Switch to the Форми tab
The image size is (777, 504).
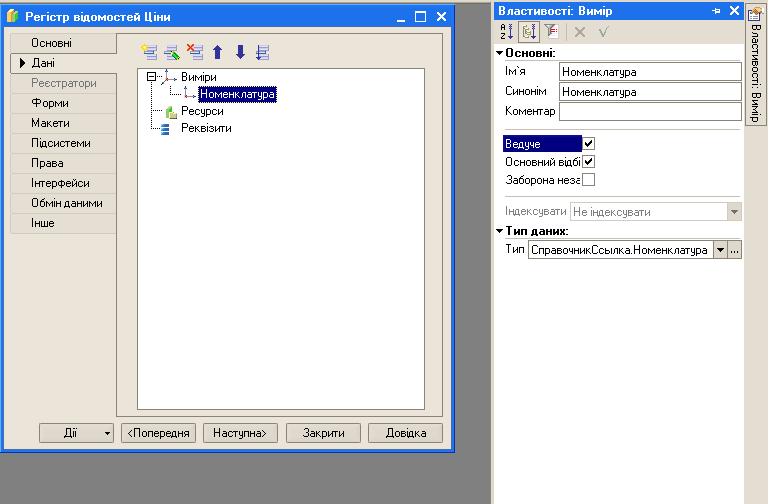coord(63,103)
